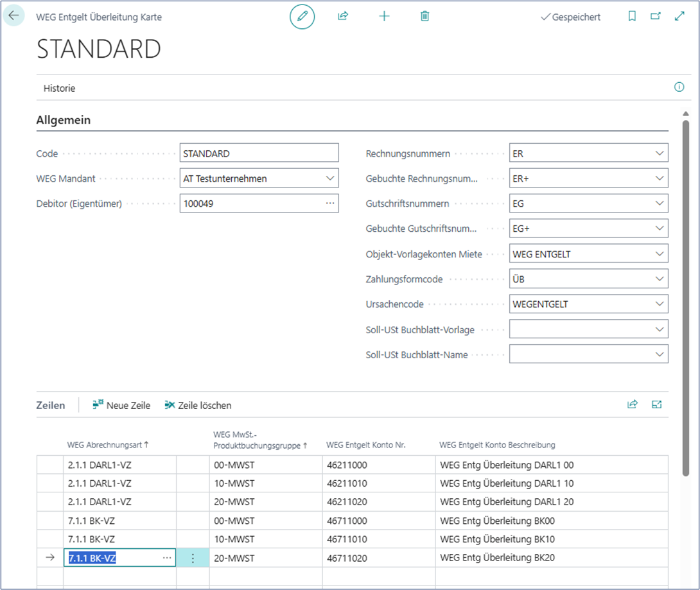This screenshot has height=590, width=700.
Task: Maximize the Zeilen lines section
Action: pyautogui.click(x=656, y=404)
